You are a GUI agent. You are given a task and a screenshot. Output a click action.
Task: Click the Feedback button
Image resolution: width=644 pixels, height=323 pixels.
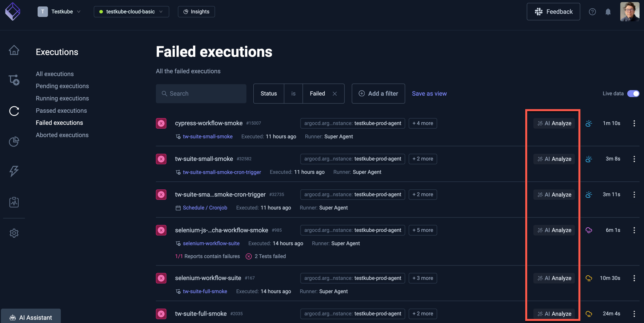click(x=553, y=12)
